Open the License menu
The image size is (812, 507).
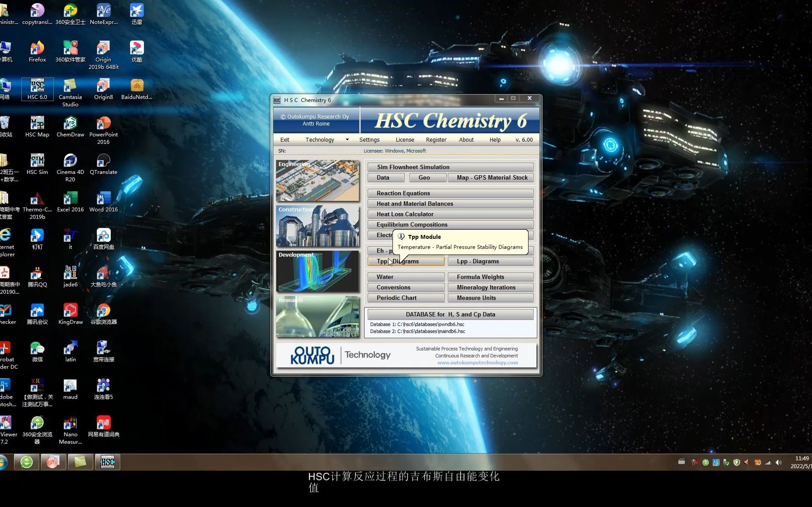pyautogui.click(x=405, y=140)
